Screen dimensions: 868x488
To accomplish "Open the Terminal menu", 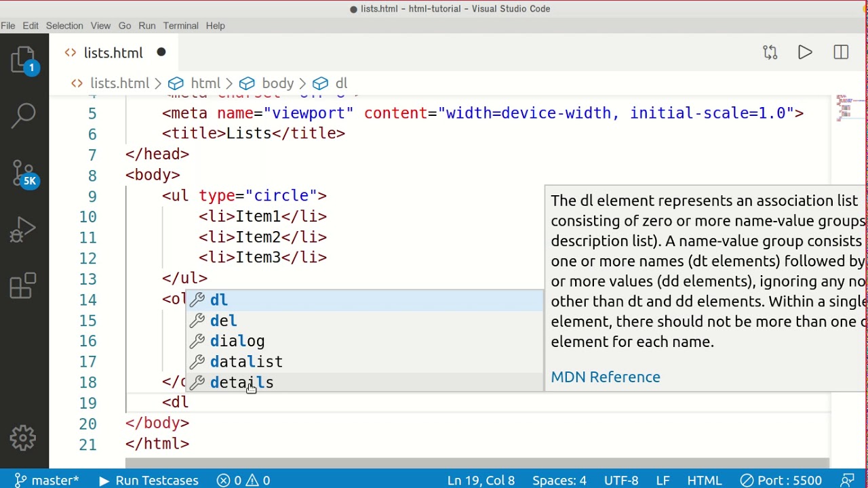I will tap(180, 26).
